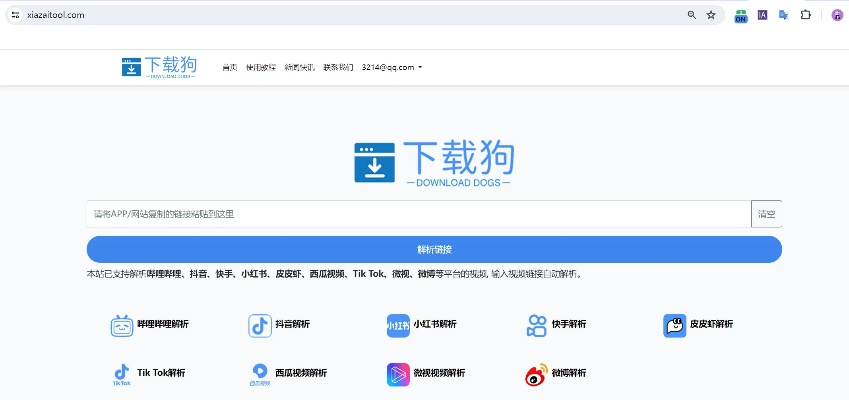Click the 清空 button beside the input
This screenshot has height=400, width=849.
pyautogui.click(x=767, y=214)
